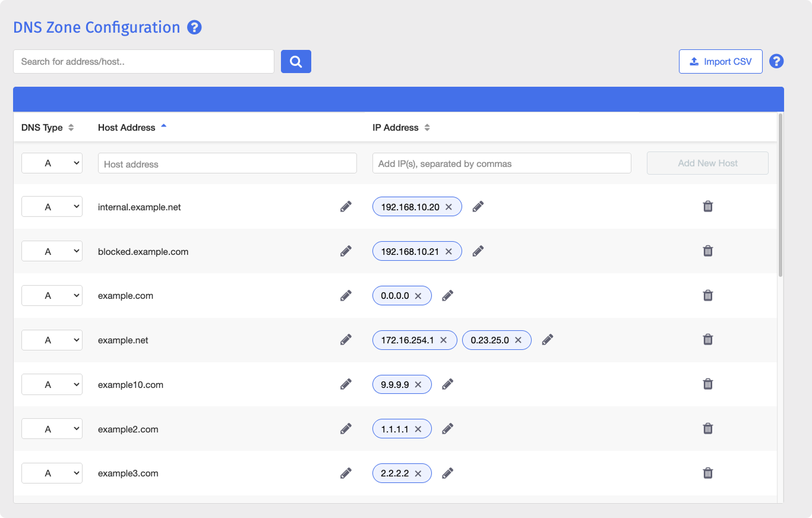Image resolution: width=812 pixels, height=518 pixels.
Task: Open DNS type dropdown for blocked.example.com
Action: [52, 251]
